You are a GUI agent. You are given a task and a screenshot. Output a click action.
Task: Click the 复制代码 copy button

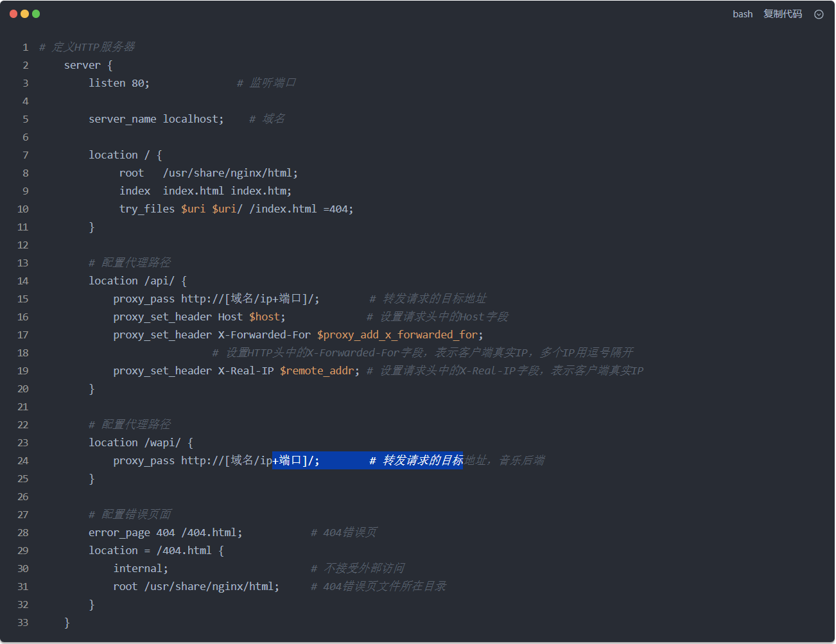point(783,14)
